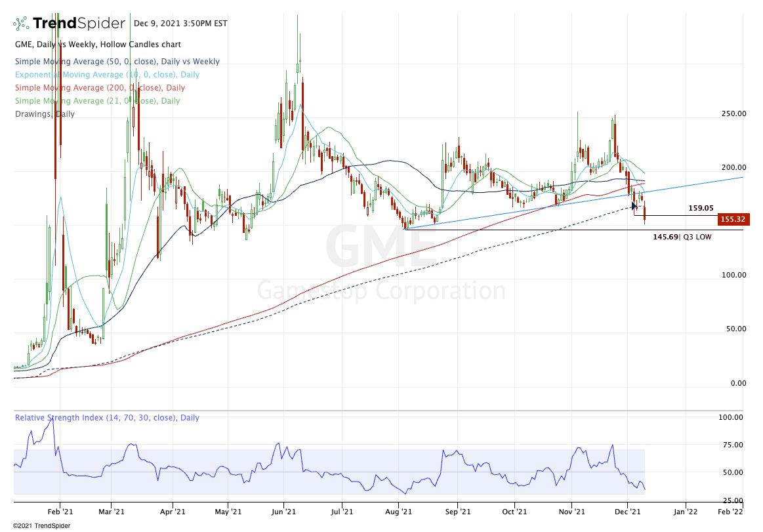Click the Nov '21 date axis label
This screenshot has height=532, width=763.
572,512
